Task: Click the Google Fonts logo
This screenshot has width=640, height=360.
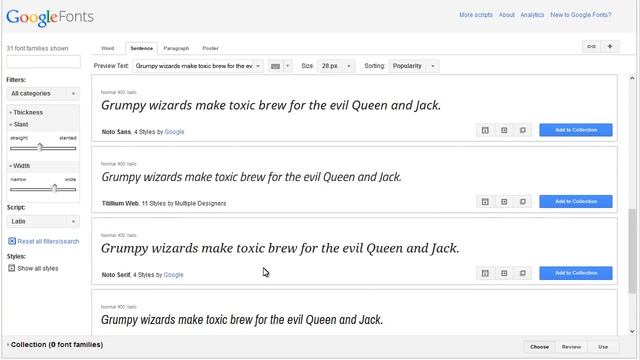Action: coord(50,17)
